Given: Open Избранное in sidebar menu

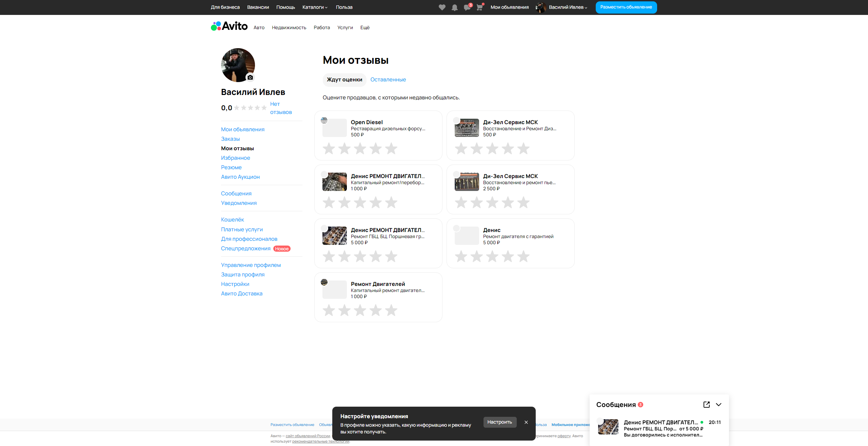Looking at the screenshot, I should pyautogui.click(x=235, y=158).
